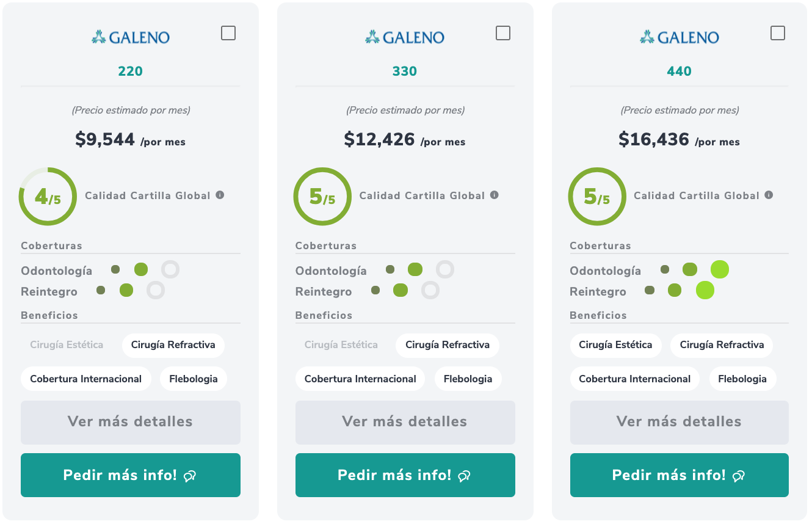The width and height of the screenshot is (812, 524).
Task: Click the 5/5 quality circle on plan 440
Action: tap(596, 197)
